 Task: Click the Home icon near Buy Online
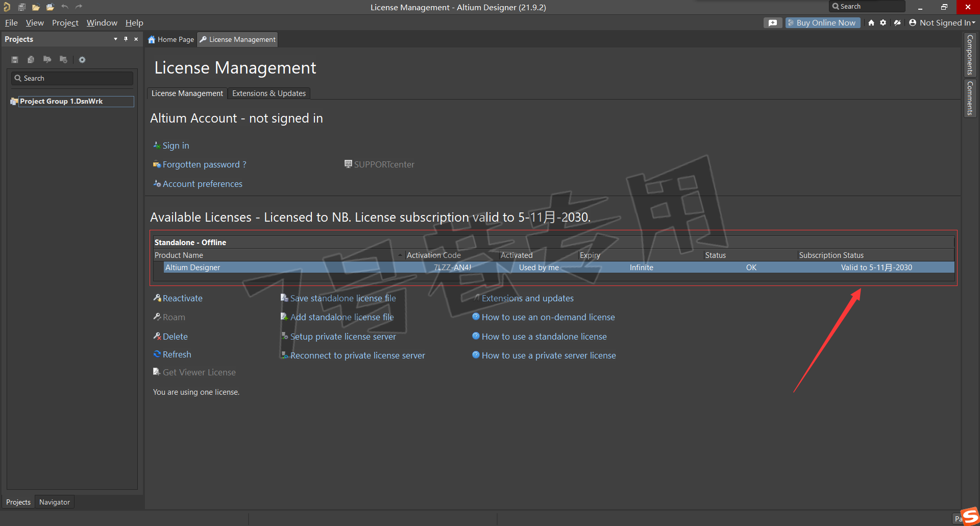(871, 22)
